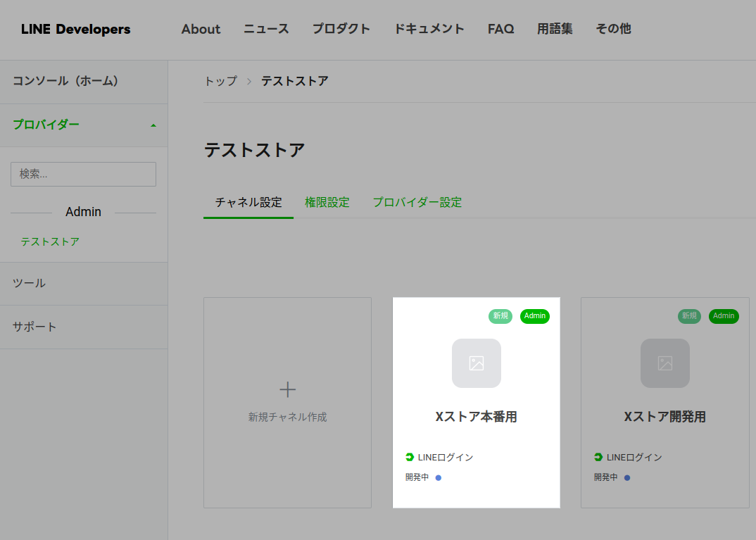Click the テストストア breadcrumb entry
This screenshot has height=540, width=756.
(x=295, y=81)
